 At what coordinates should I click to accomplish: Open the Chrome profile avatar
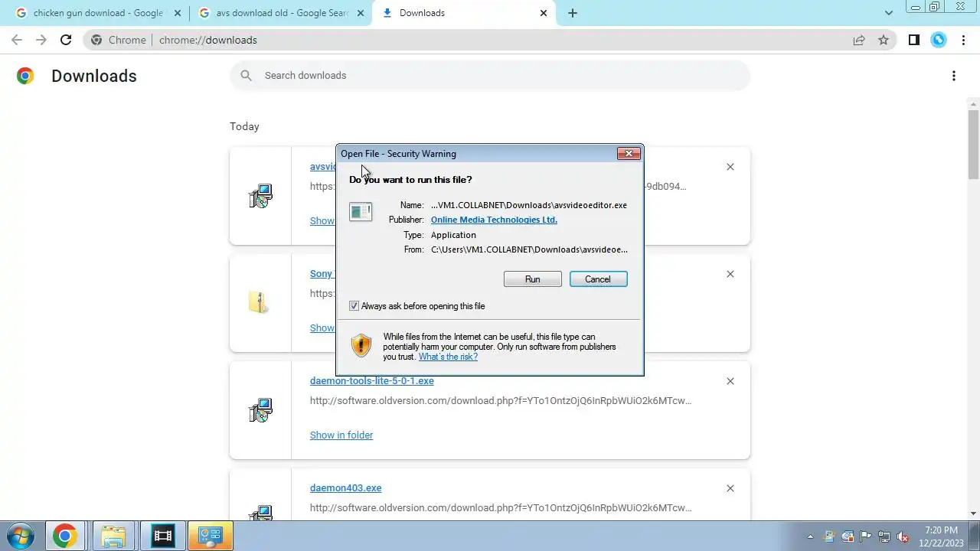(939, 40)
